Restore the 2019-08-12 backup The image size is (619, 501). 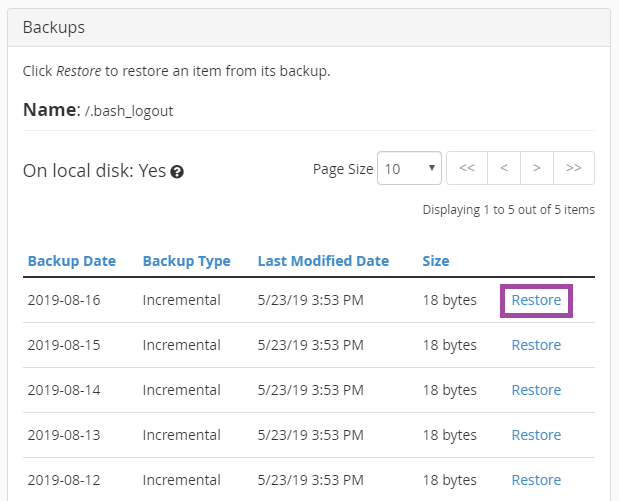point(536,480)
